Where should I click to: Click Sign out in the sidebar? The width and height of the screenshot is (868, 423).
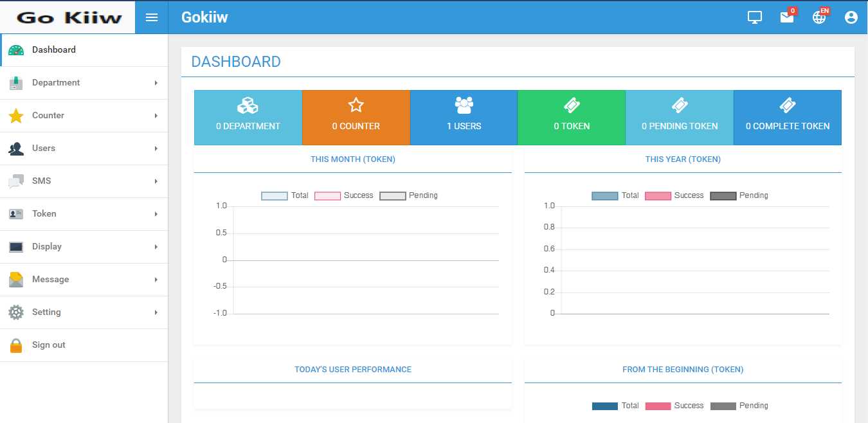tap(49, 345)
